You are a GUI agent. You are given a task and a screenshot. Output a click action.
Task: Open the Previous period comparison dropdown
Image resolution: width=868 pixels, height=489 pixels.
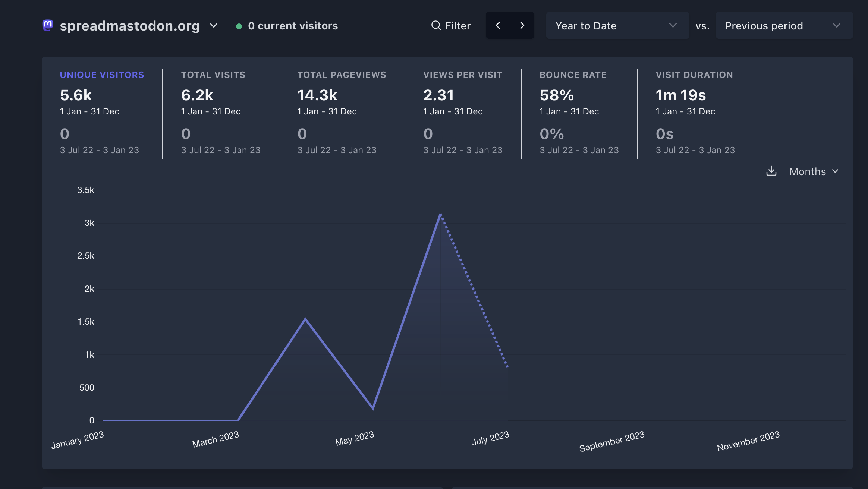click(x=784, y=25)
